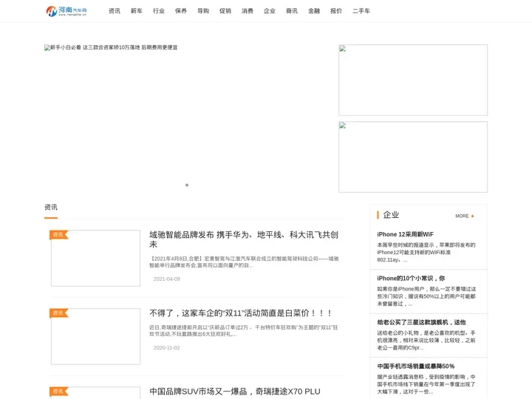Screen dimensions: 532x399
Task: Open the 二手车 page from header
Action: 361,11
